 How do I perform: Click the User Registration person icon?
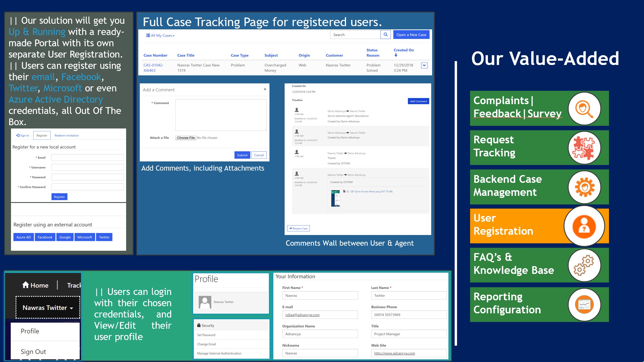click(584, 226)
